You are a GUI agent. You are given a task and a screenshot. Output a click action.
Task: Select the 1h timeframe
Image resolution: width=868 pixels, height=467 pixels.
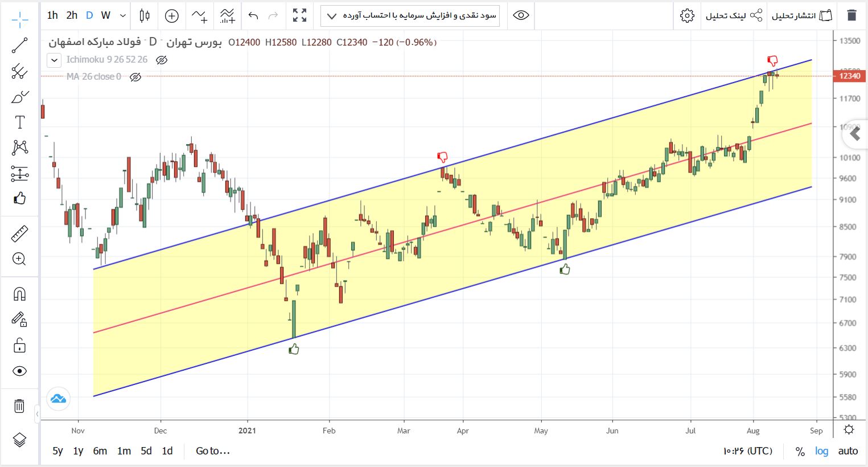tap(52, 15)
